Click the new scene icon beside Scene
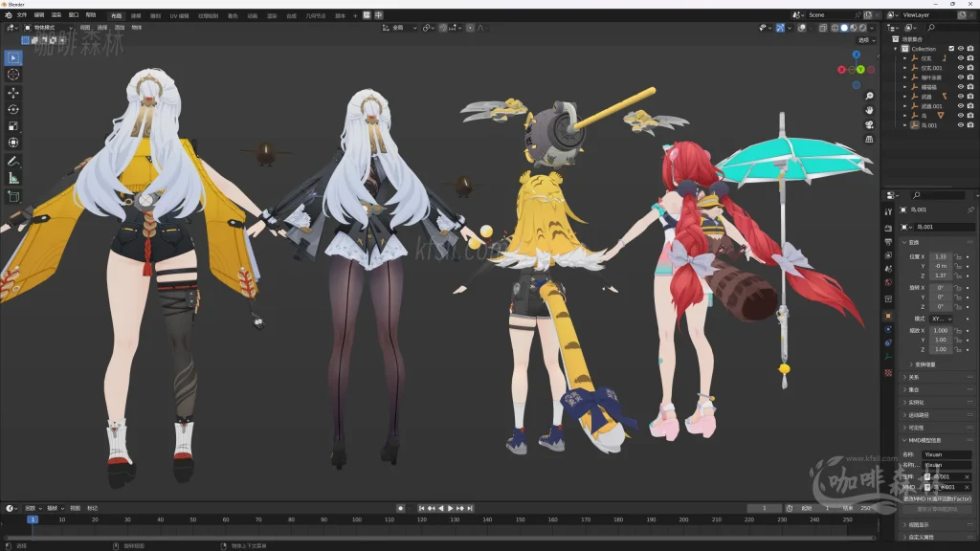The image size is (980, 551). pos(868,15)
